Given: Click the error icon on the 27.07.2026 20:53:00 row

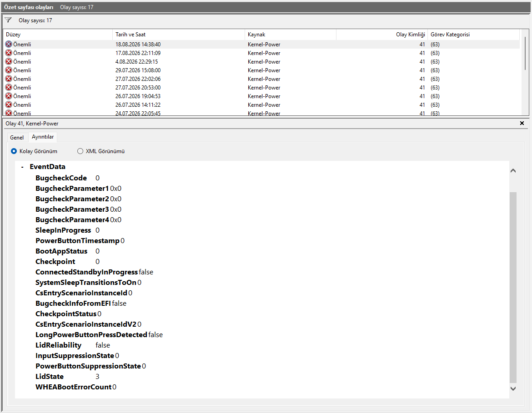Looking at the screenshot, I should point(9,88).
